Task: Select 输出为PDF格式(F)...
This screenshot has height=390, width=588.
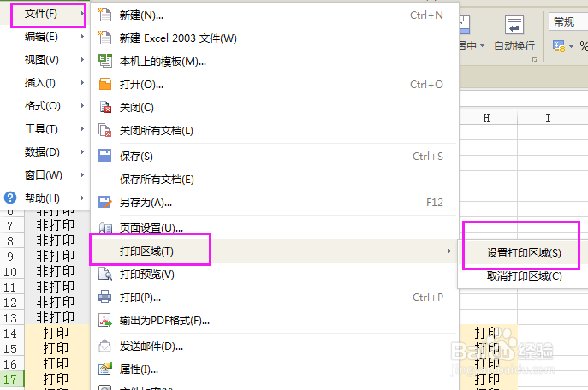Action: click(275, 321)
